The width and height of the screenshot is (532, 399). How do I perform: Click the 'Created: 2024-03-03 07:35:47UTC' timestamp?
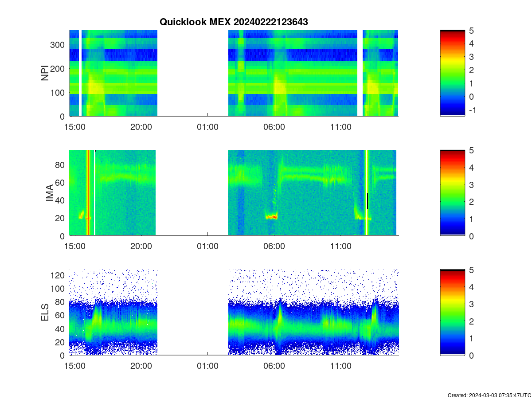(489, 395)
